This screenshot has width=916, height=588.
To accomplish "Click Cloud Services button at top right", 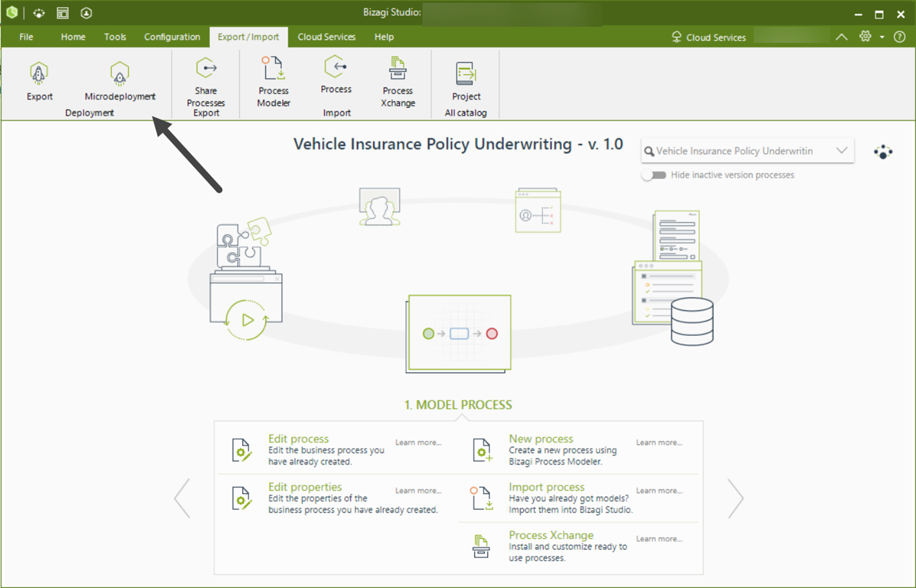I will pyautogui.click(x=709, y=38).
